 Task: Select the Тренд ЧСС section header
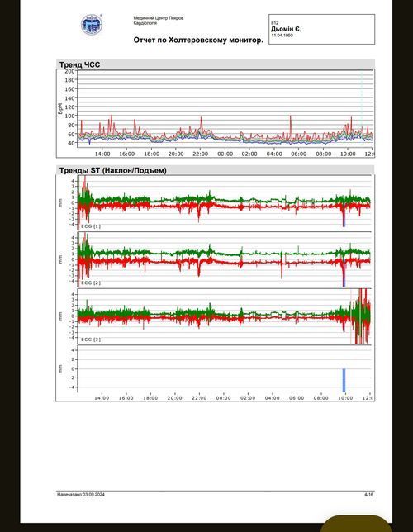pos(80,64)
